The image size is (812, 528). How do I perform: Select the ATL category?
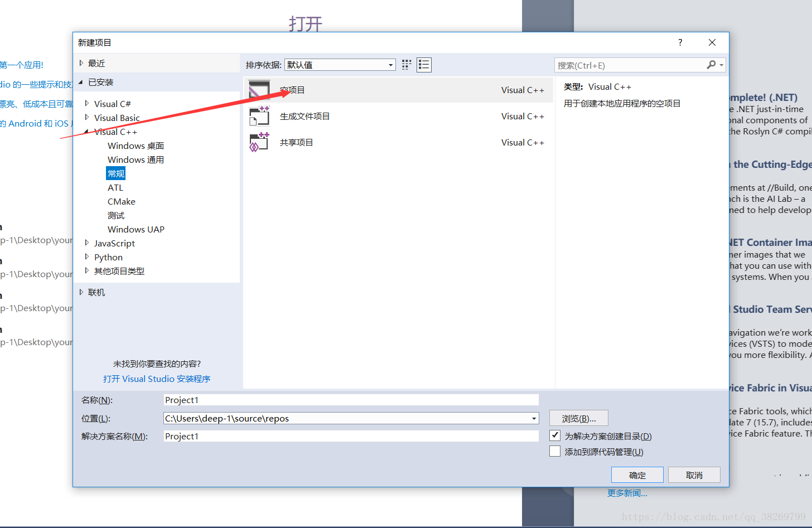(x=115, y=187)
